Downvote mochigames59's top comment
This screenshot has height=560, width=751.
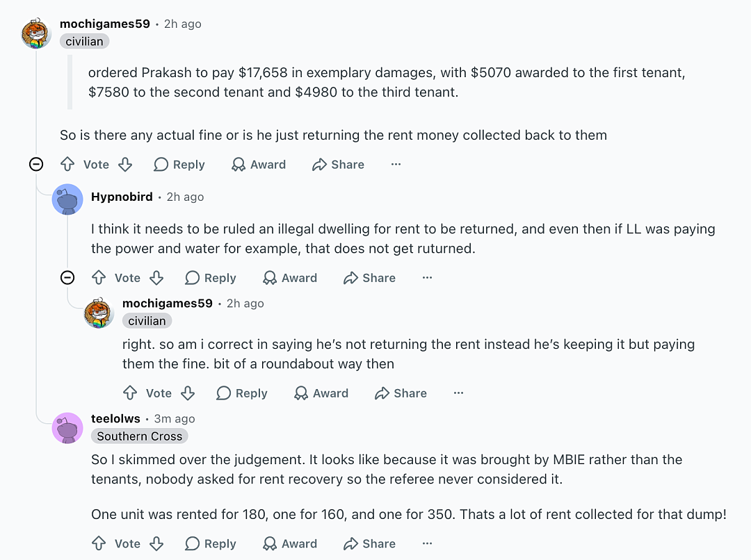tap(125, 164)
